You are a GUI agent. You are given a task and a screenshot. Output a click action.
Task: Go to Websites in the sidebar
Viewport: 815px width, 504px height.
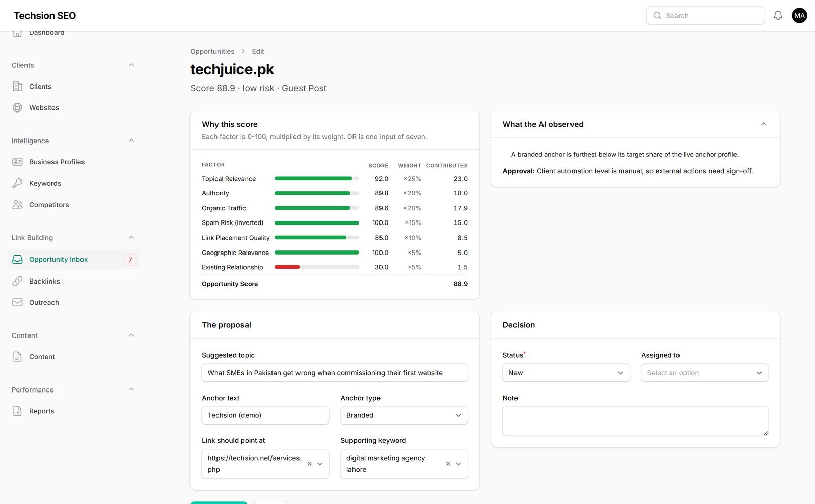click(74, 108)
